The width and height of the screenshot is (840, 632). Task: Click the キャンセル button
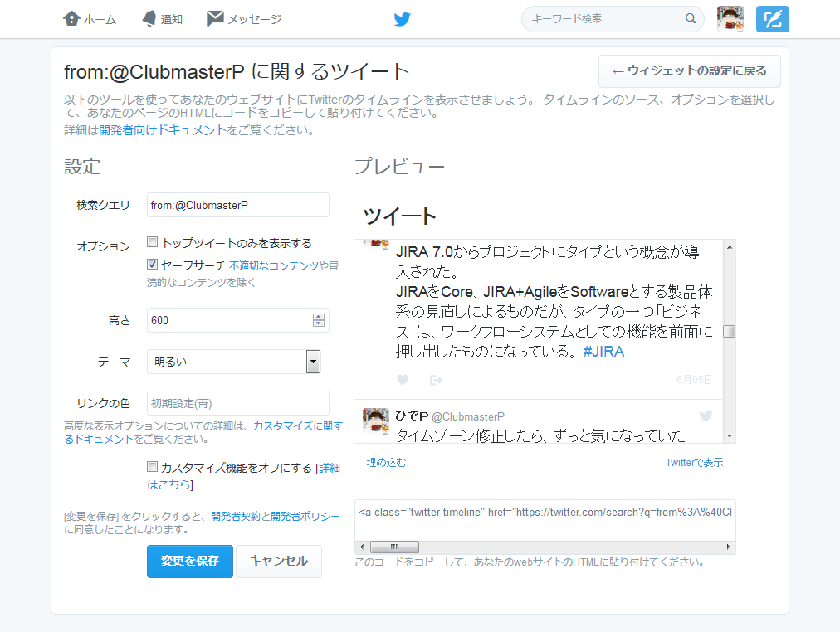[279, 561]
